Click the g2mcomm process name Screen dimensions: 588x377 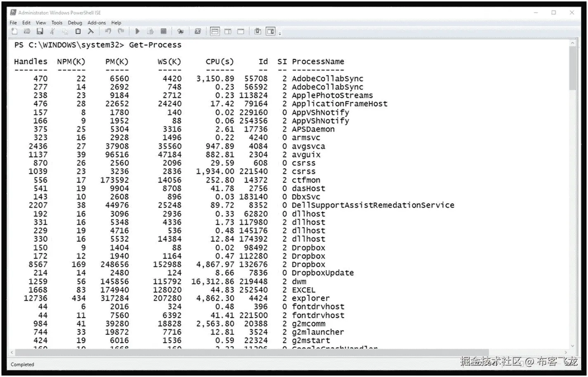click(308, 324)
